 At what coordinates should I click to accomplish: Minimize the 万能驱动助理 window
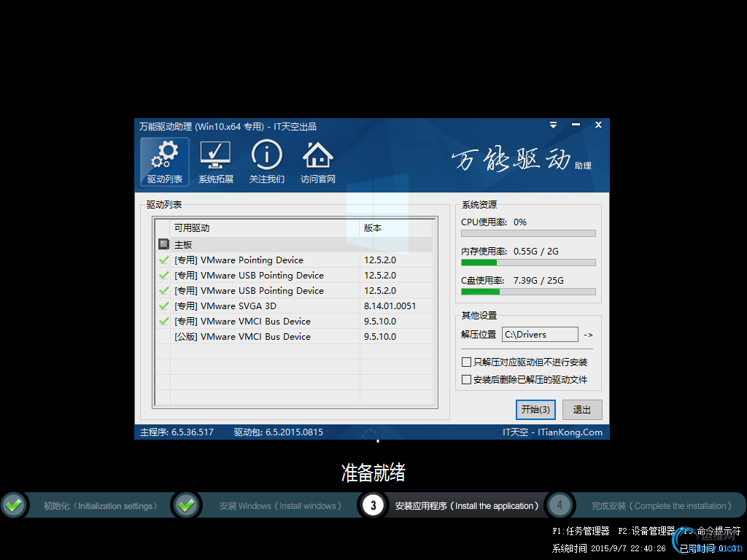pyautogui.click(x=576, y=125)
